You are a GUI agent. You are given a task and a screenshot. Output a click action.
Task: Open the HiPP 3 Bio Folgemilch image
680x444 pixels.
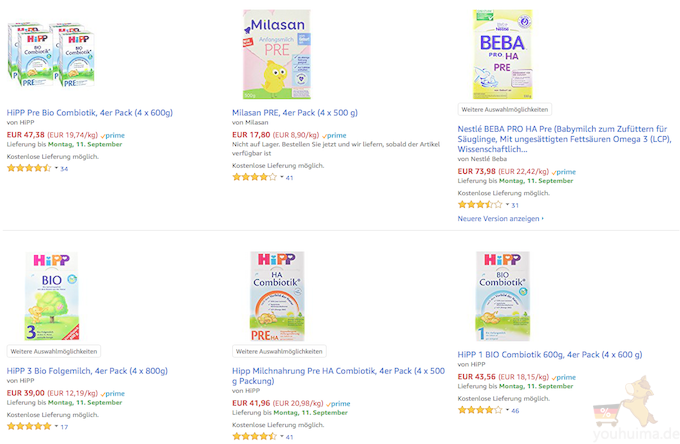tap(52, 294)
